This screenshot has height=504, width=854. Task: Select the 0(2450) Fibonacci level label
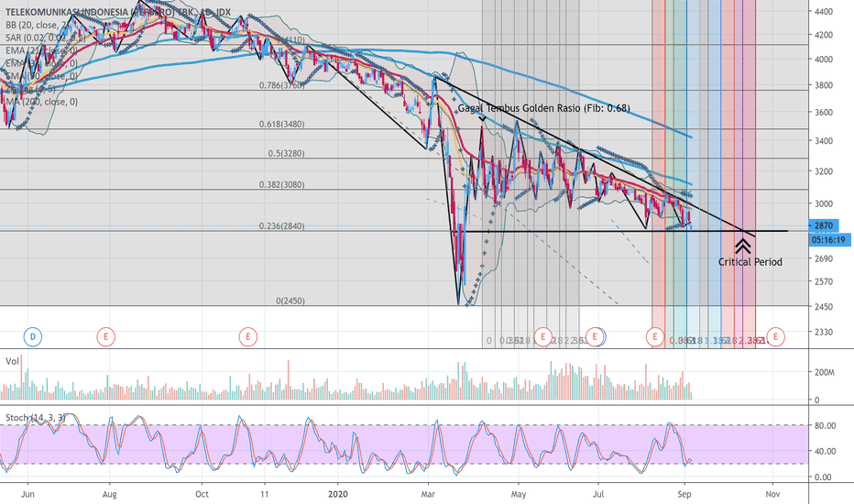pyautogui.click(x=290, y=301)
